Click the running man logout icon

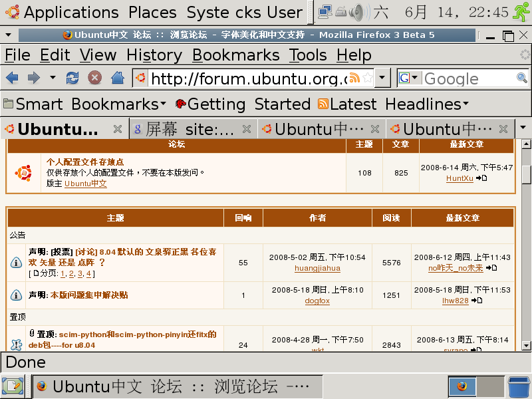click(x=521, y=12)
